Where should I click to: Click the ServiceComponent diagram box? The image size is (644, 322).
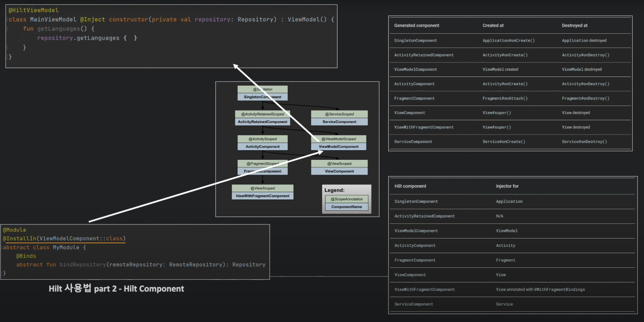339,122
